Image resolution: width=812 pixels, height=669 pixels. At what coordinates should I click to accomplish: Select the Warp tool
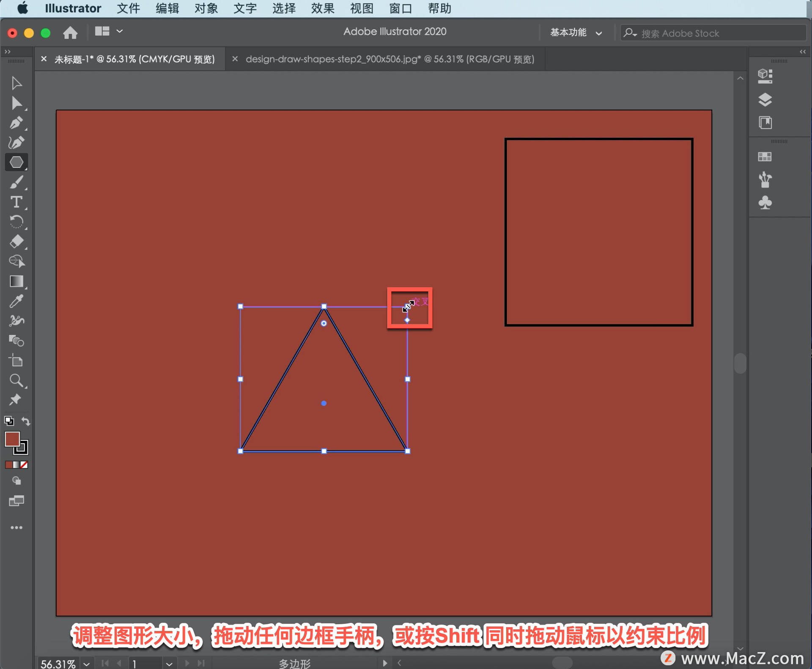16,321
